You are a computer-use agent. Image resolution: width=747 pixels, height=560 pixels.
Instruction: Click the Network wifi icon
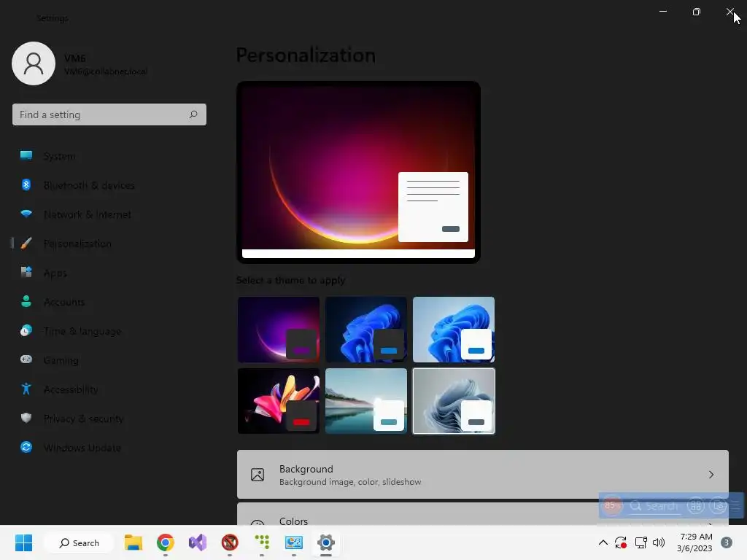pyautogui.click(x=26, y=214)
